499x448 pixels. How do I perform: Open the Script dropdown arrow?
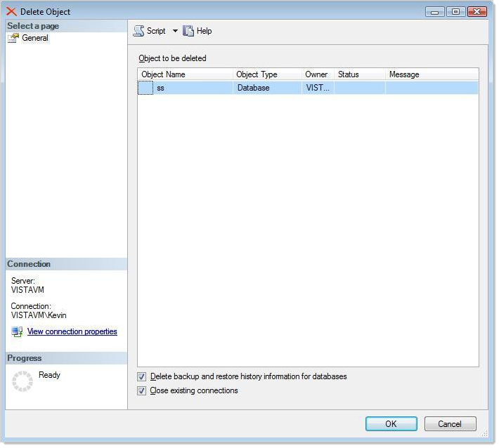(x=175, y=31)
